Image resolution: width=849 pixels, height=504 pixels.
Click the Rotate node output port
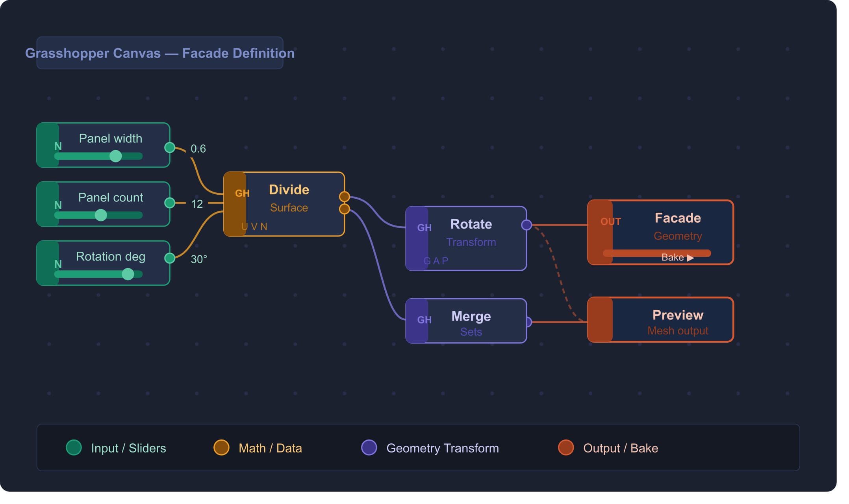(526, 225)
